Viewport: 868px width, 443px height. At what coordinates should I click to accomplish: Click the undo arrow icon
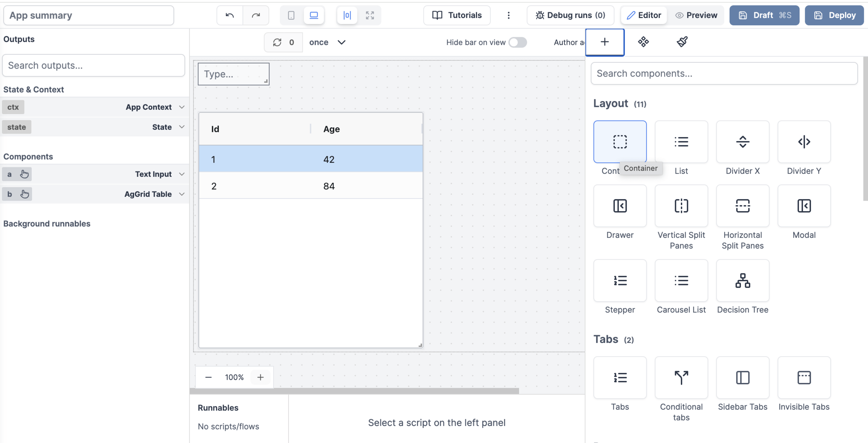pos(229,15)
